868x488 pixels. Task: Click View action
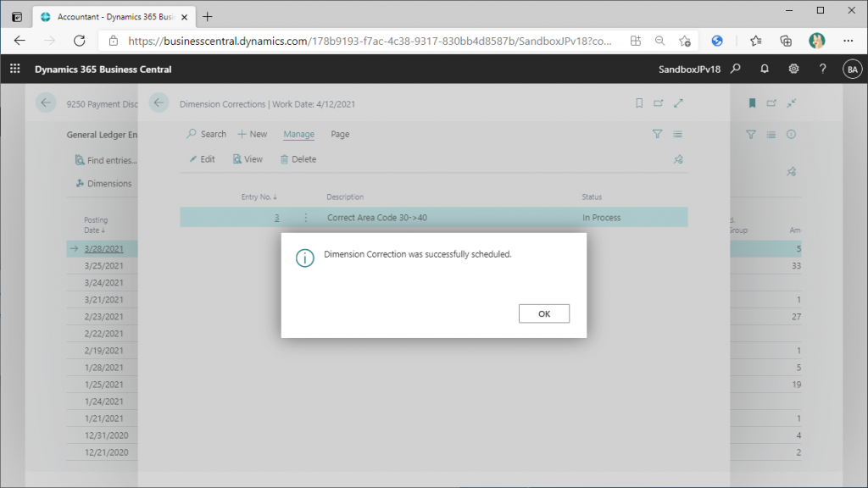pyautogui.click(x=248, y=158)
